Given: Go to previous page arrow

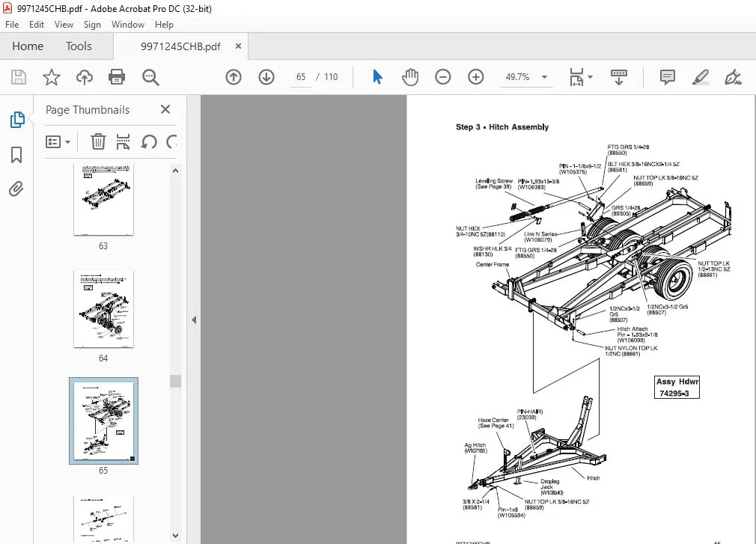Looking at the screenshot, I should 234,77.
